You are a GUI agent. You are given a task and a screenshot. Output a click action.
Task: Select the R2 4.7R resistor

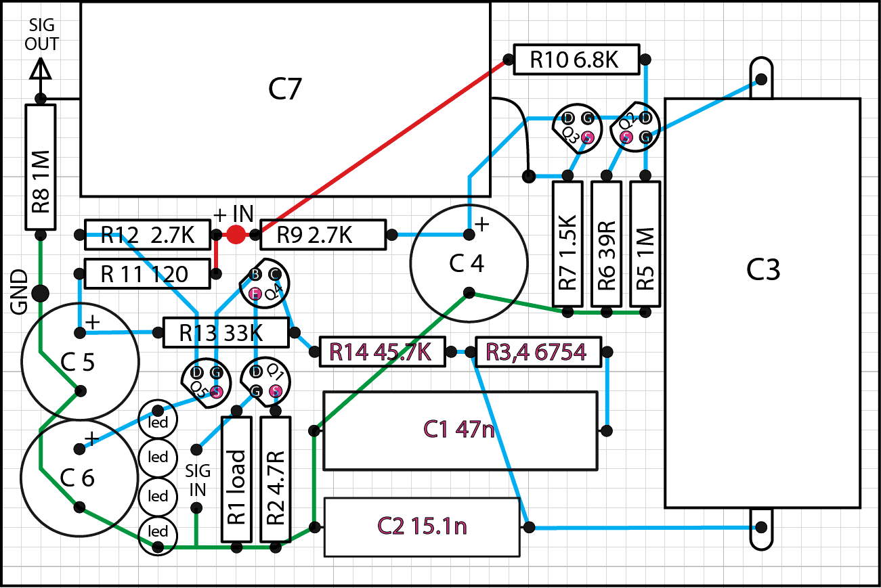(x=275, y=479)
